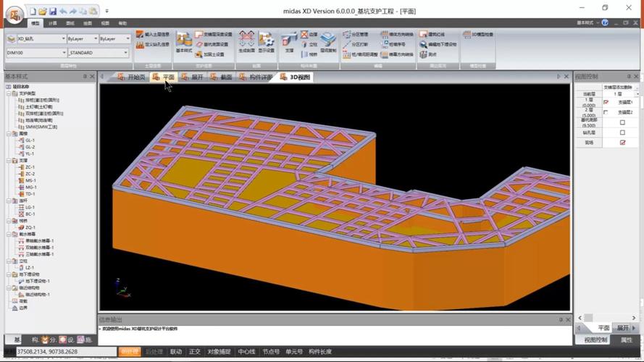Viewport: 644px width, 362px height.
Task: Click the 联动 linkage button in status bar
Action: point(176,352)
